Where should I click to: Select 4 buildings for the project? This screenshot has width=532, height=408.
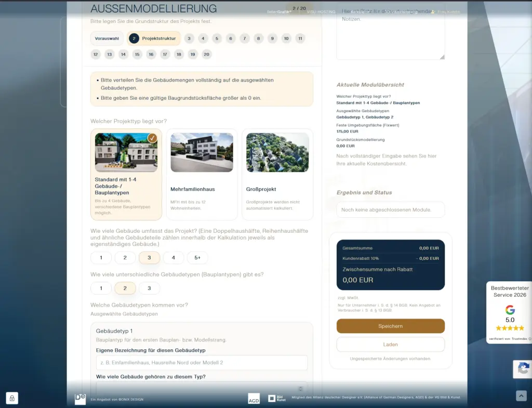click(174, 258)
